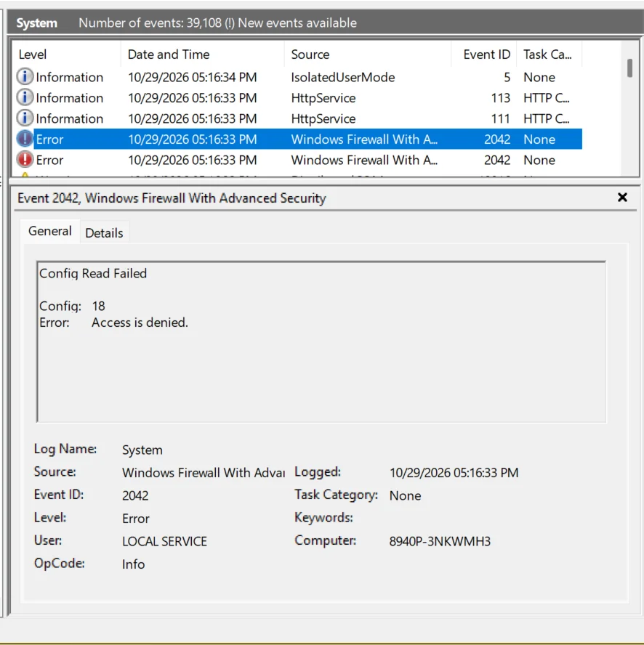Viewport: 644px width, 645px height.
Task: Sort by the Date and Time column header
Action: click(203, 54)
